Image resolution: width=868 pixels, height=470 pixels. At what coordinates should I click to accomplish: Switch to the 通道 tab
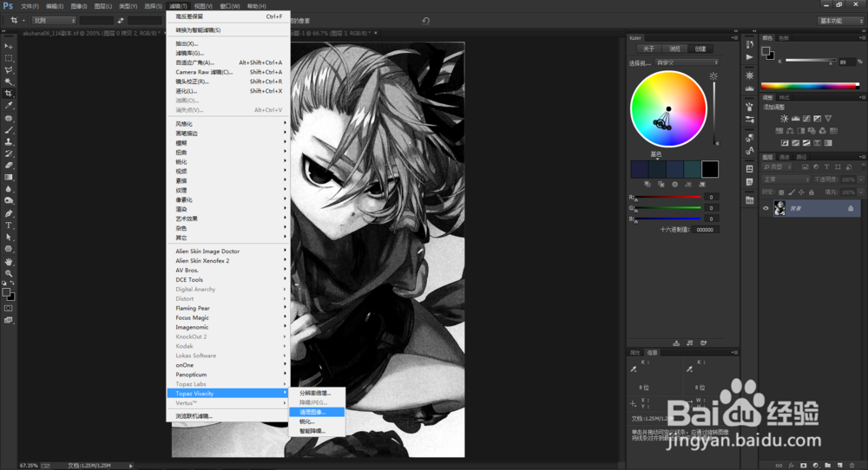(x=785, y=157)
